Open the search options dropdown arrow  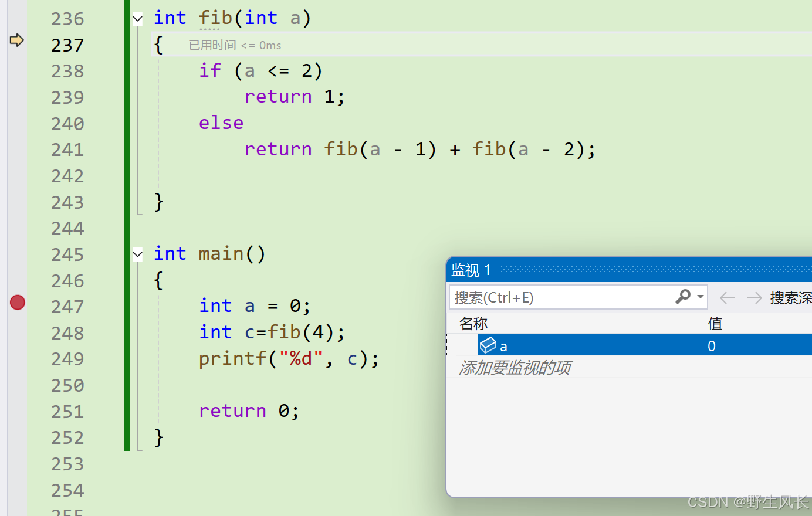(x=701, y=297)
